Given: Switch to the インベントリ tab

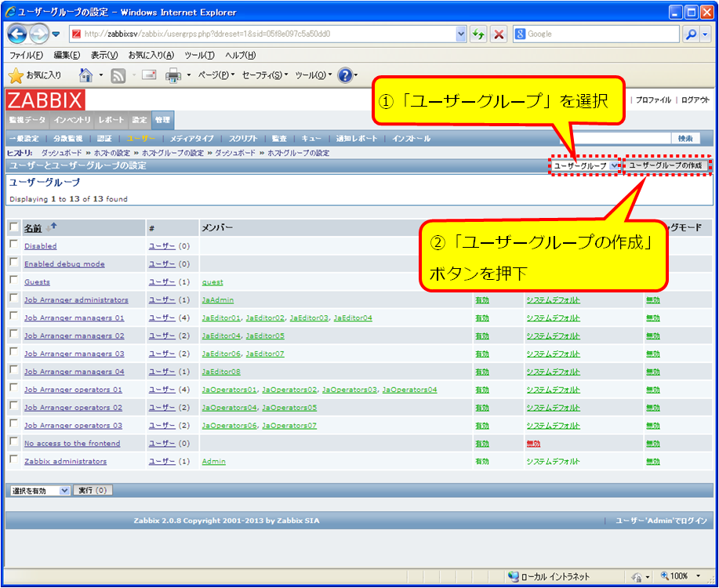Looking at the screenshot, I should click(72, 120).
